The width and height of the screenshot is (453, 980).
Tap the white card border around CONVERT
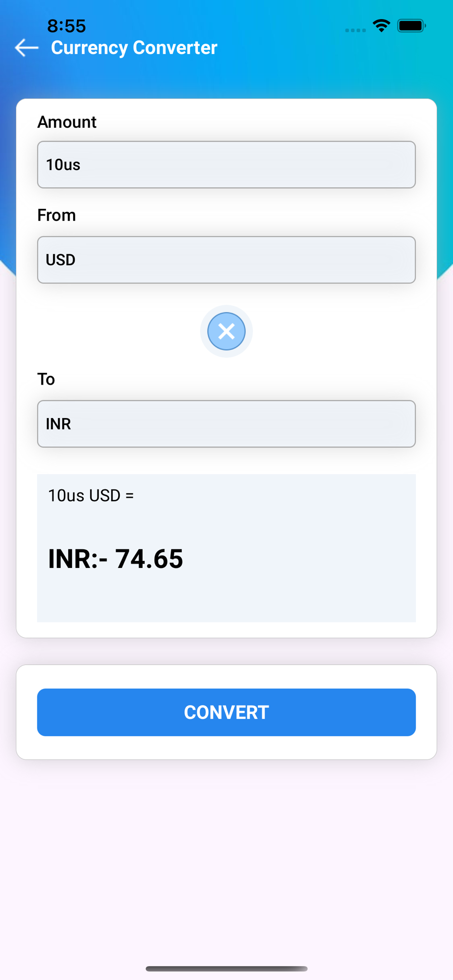click(226, 676)
